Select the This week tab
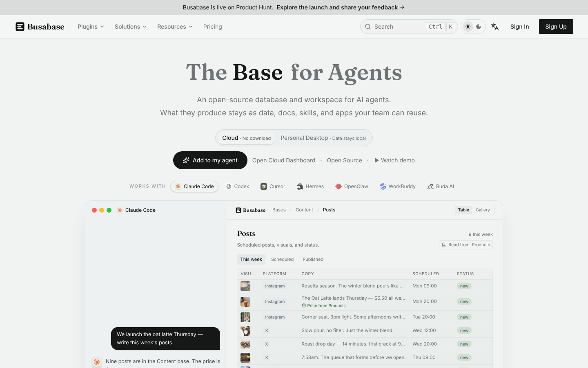This screenshot has width=588, height=368. [251, 259]
